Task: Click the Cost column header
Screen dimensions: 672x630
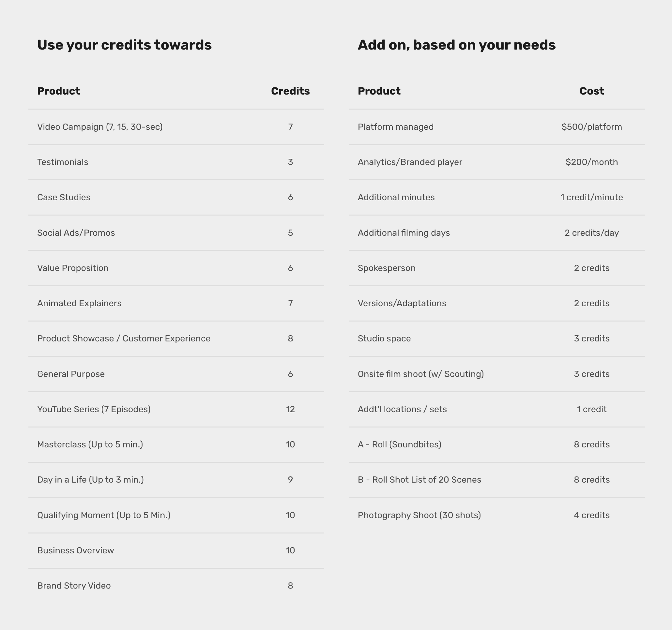Action: (x=591, y=91)
